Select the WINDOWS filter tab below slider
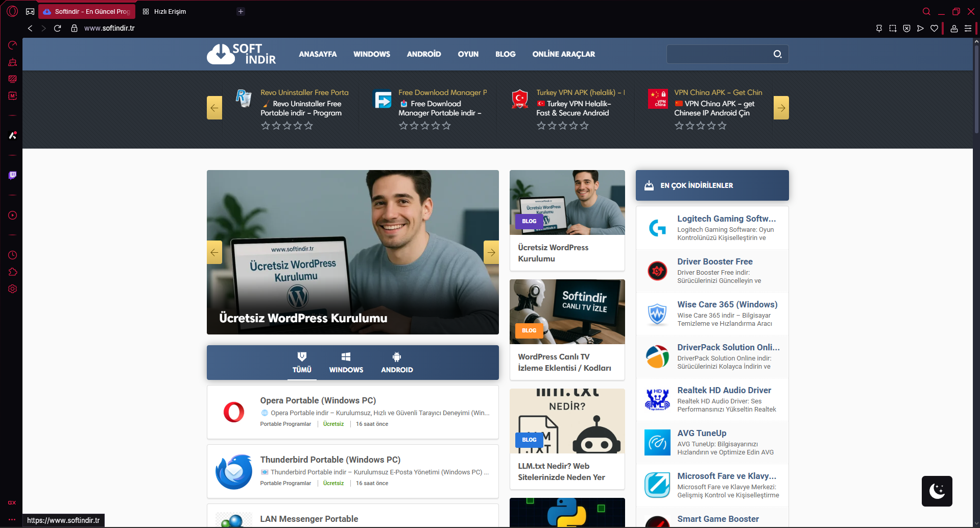980x528 pixels. (x=346, y=363)
